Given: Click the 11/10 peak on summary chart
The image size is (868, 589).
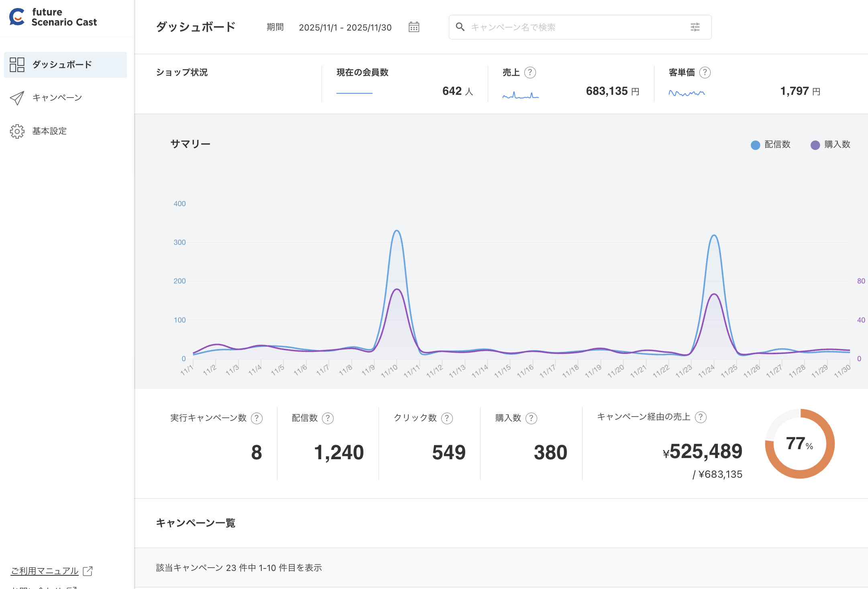Looking at the screenshot, I should (x=397, y=231).
